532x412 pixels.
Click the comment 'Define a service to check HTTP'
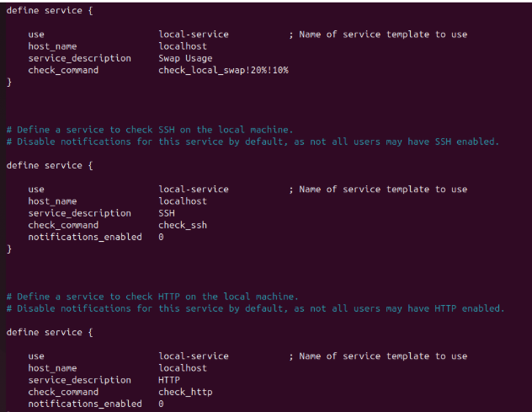[152, 297]
